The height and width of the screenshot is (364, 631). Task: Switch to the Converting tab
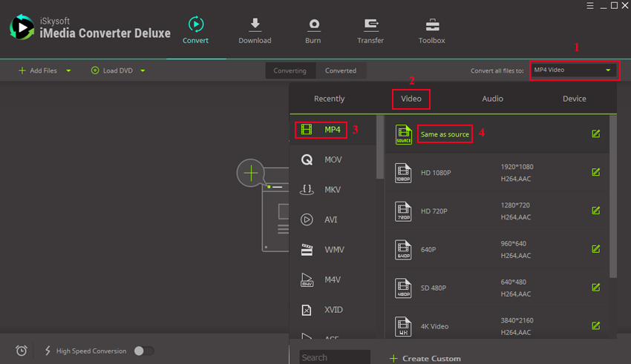(x=290, y=70)
